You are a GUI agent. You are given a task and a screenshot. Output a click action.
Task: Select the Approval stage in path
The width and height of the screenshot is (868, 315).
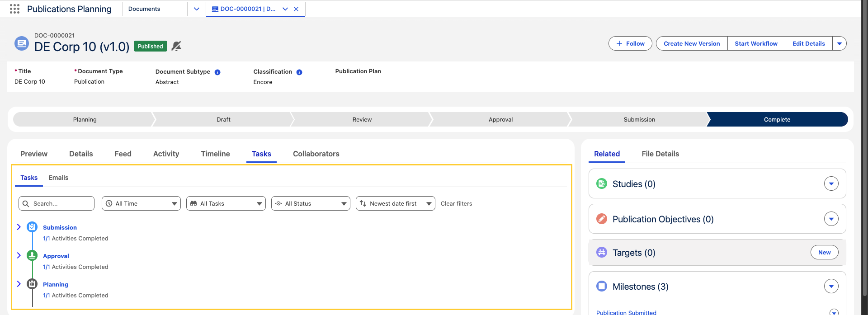click(x=500, y=119)
